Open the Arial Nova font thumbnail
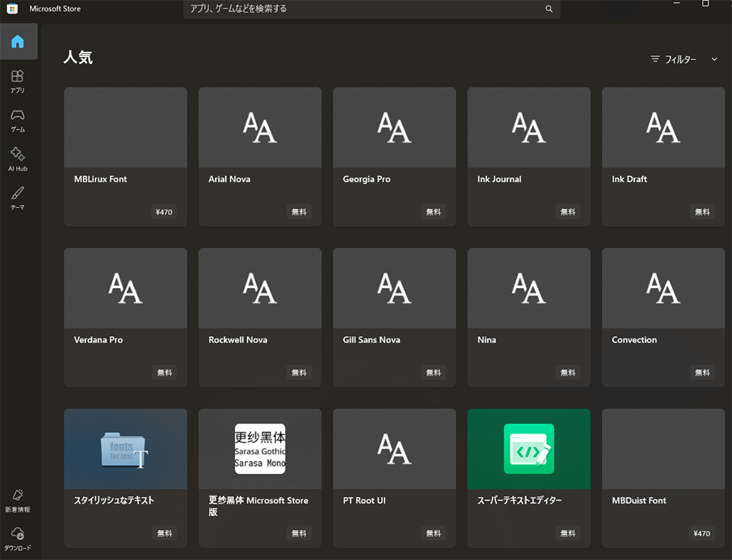The image size is (732, 560). coord(260,127)
